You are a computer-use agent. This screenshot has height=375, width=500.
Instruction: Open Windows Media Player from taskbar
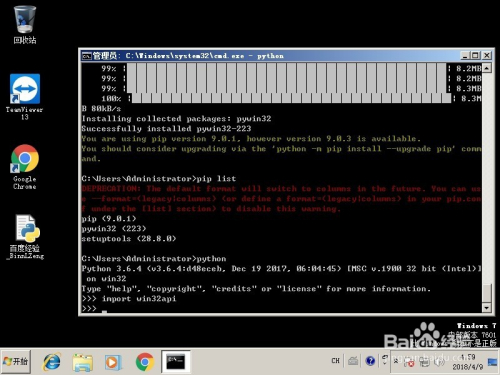pyautogui.click(x=112, y=362)
